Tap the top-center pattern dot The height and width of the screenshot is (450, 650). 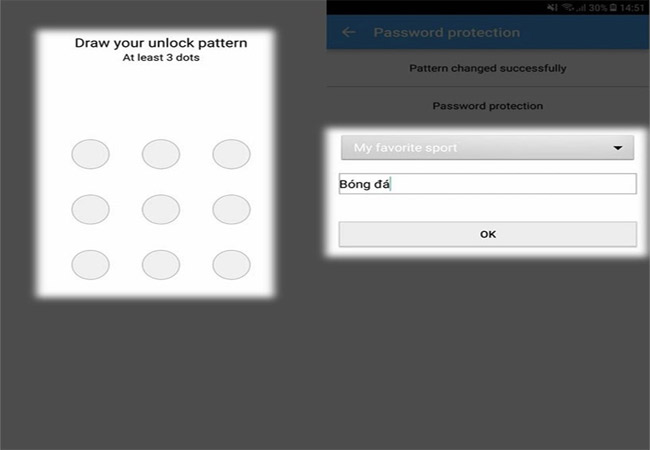click(x=160, y=154)
